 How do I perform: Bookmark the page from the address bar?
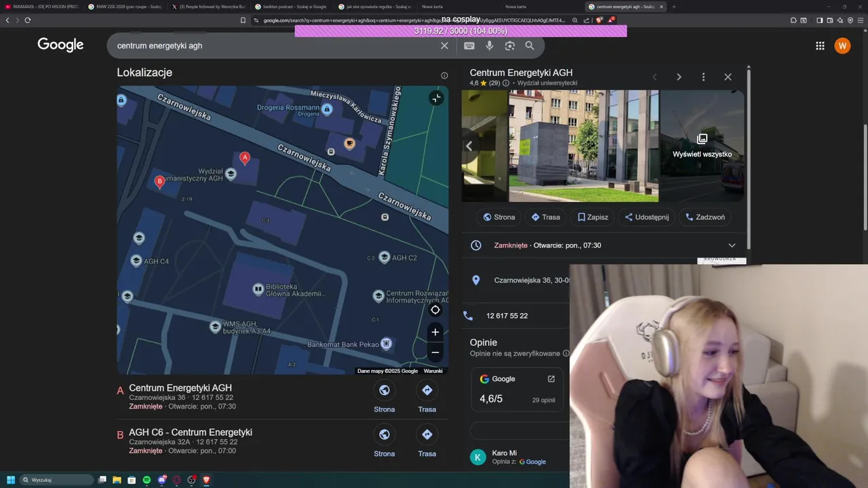(243, 20)
